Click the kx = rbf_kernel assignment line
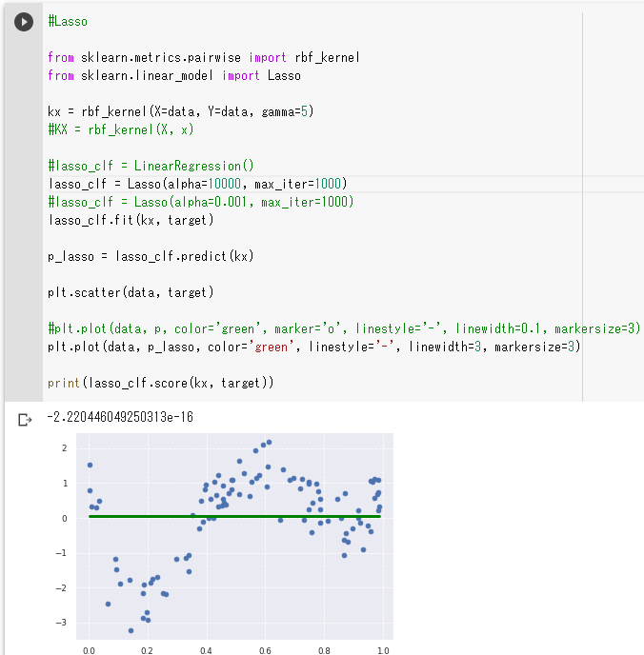Screen dimensions: 644x655 coord(180,111)
